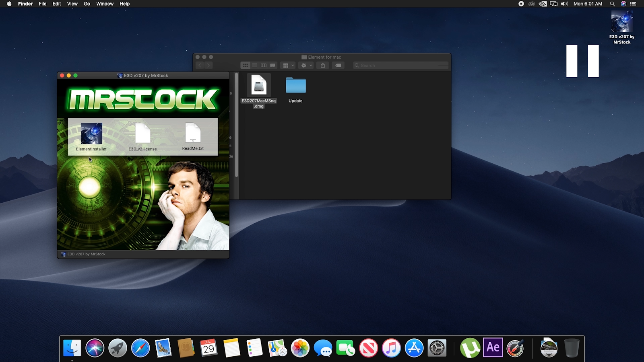Switch Finder to list view
This screenshot has width=644, height=362.
[x=254, y=66]
